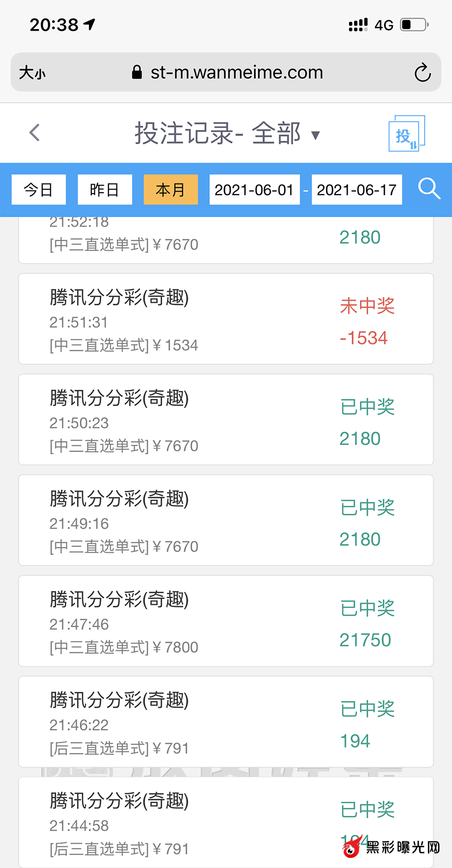Tap the battery indicator icon
The image size is (452, 868).
(414, 25)
